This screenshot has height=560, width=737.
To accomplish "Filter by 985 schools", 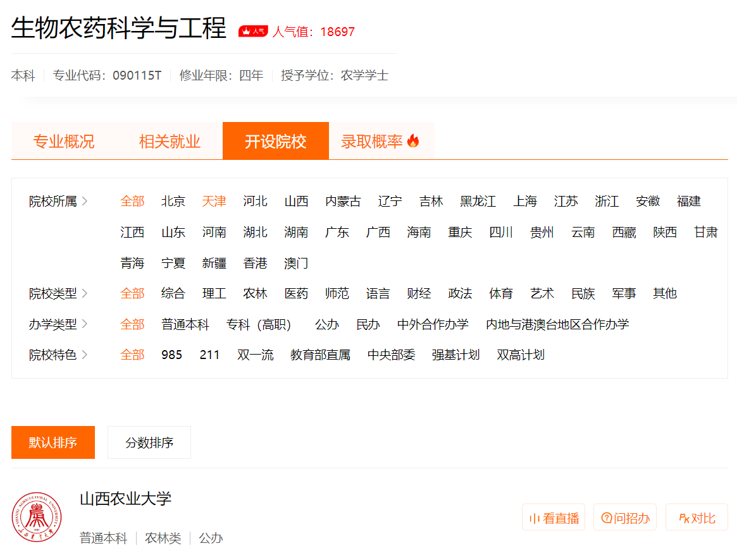I will point(171,355).
